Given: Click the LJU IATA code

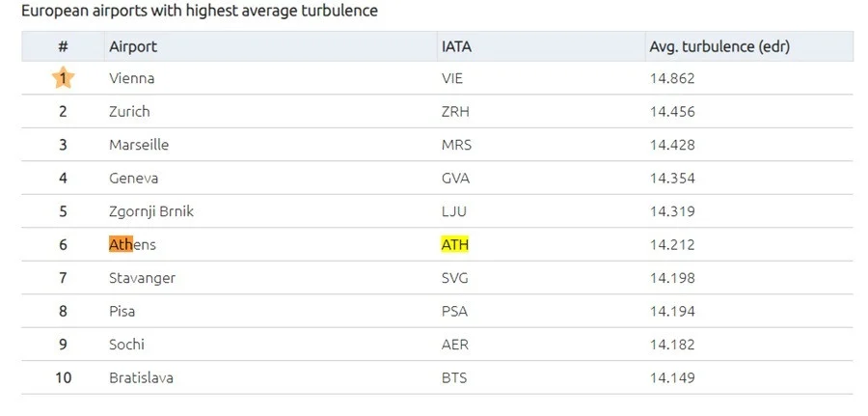Looking at the screenshot, I should coord(452,210).
